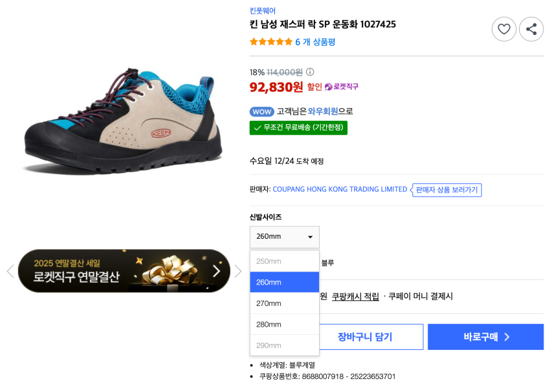Click the Rocket Jikgu logo badge
550x392 pixels.
[342, 87]
